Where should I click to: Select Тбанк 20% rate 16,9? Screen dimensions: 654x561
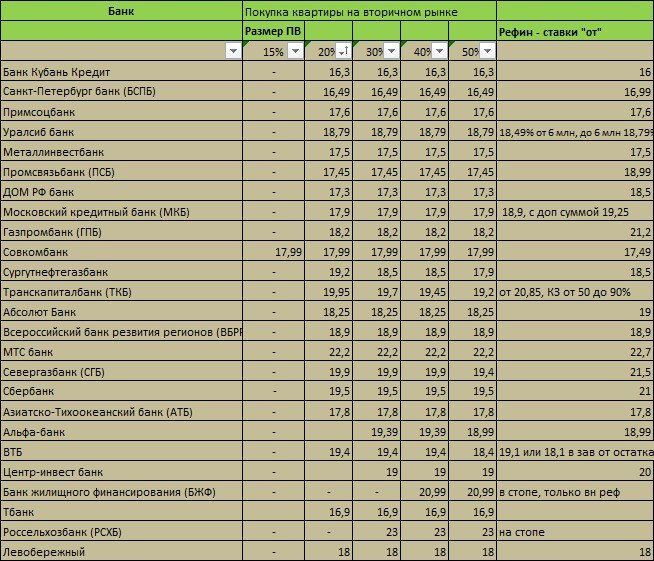pos(329,512)
